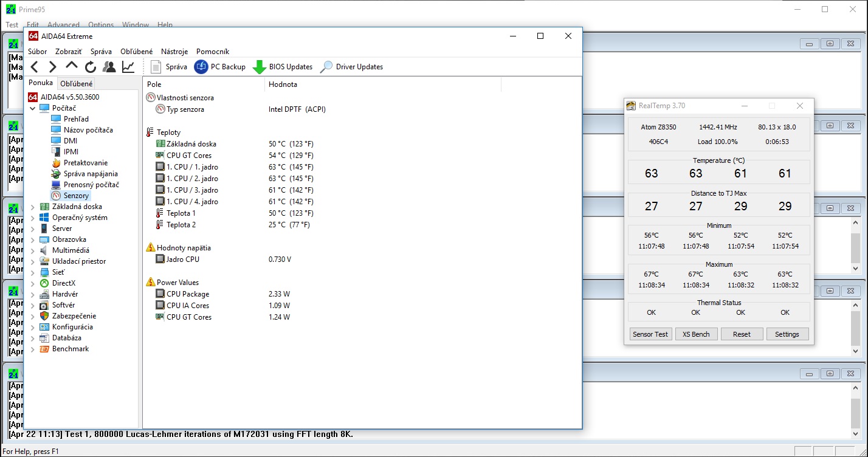Expand the Sieť tree node

(x=33, y=272)
